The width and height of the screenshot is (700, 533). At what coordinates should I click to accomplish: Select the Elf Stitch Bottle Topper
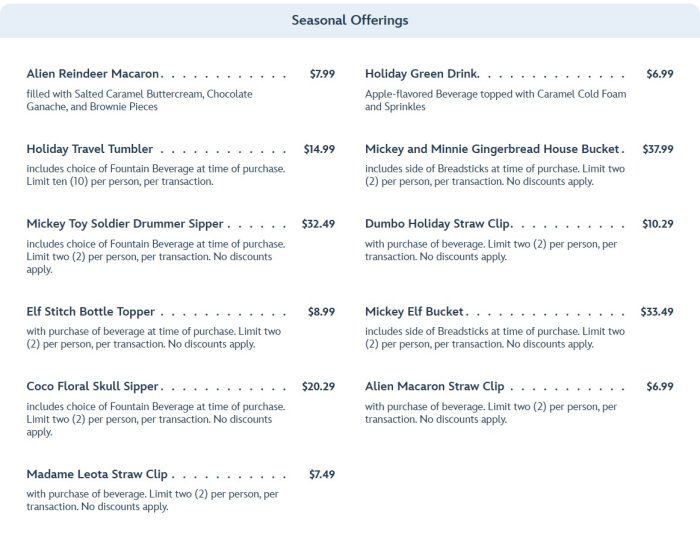(90, 312)
